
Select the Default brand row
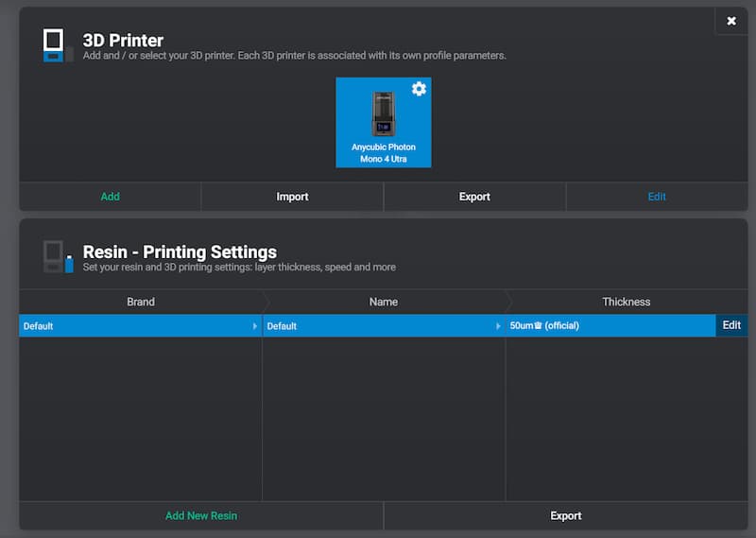[140, 325]
